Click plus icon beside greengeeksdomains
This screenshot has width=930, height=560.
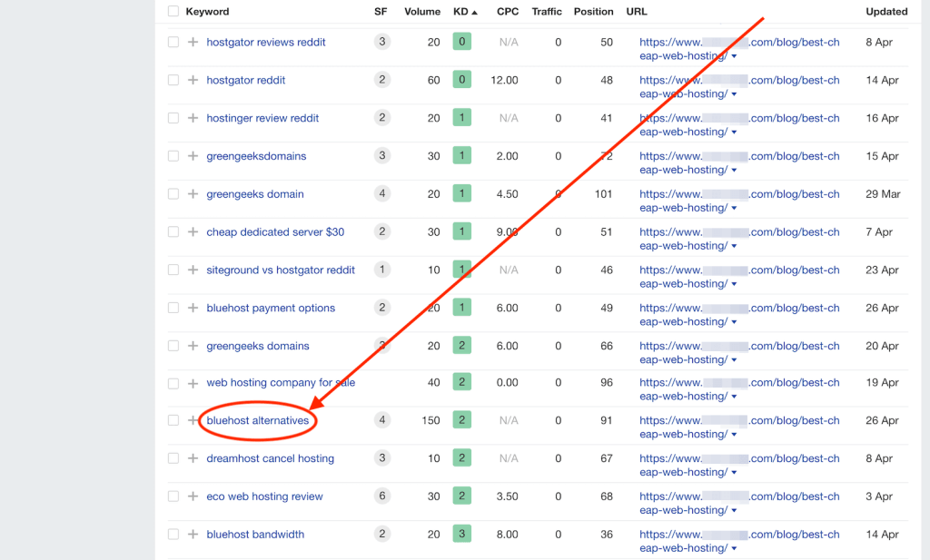(193, 156)
